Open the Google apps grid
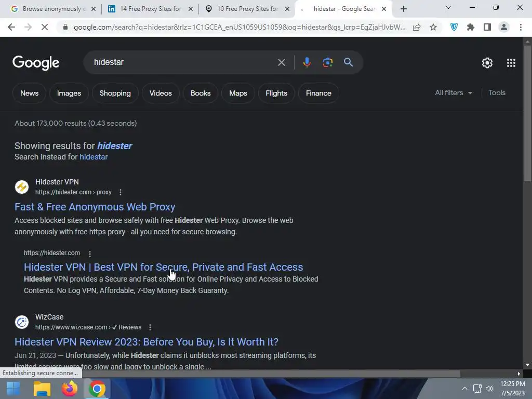Viewport: 532px width, 399px height. pos(511,63)
